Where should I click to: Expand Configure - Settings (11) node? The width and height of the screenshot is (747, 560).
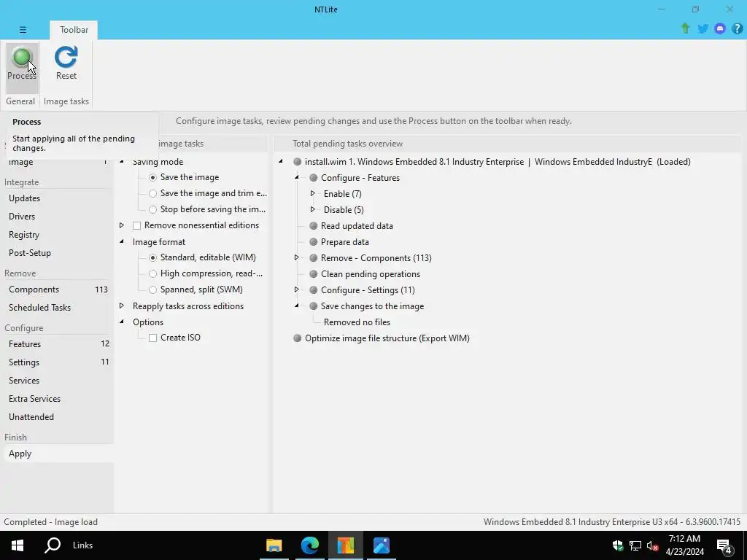(296, 289)
